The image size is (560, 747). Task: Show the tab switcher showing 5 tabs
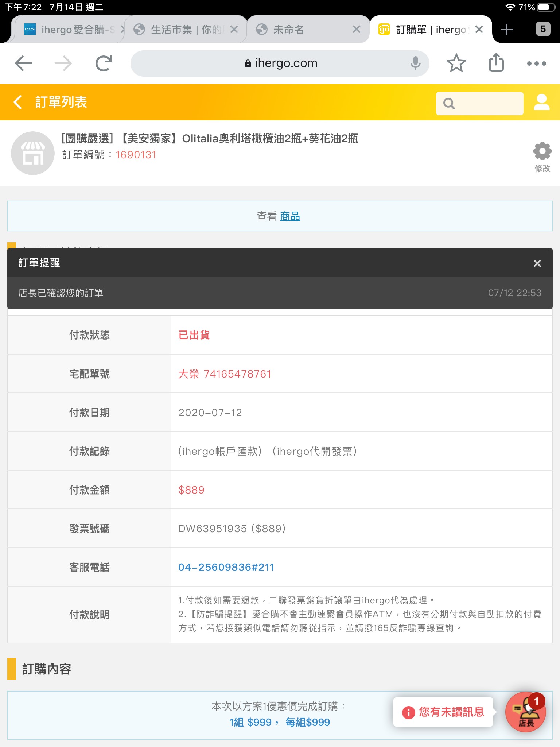[543, 29]
